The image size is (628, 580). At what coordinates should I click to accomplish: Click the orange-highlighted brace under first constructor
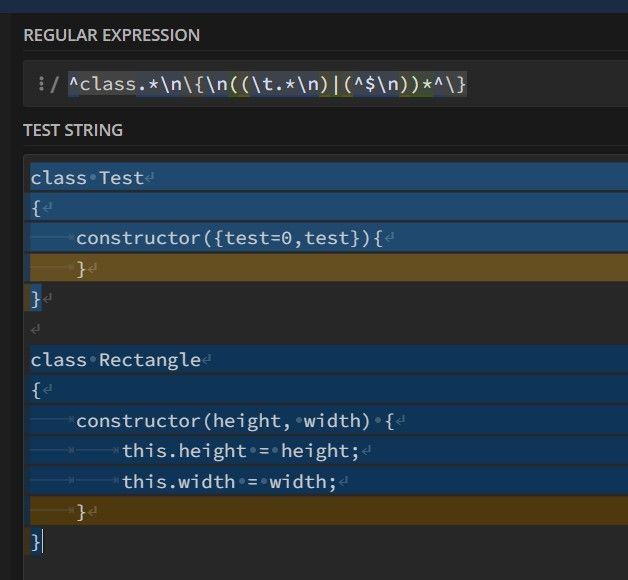click(x=81, y=268)
